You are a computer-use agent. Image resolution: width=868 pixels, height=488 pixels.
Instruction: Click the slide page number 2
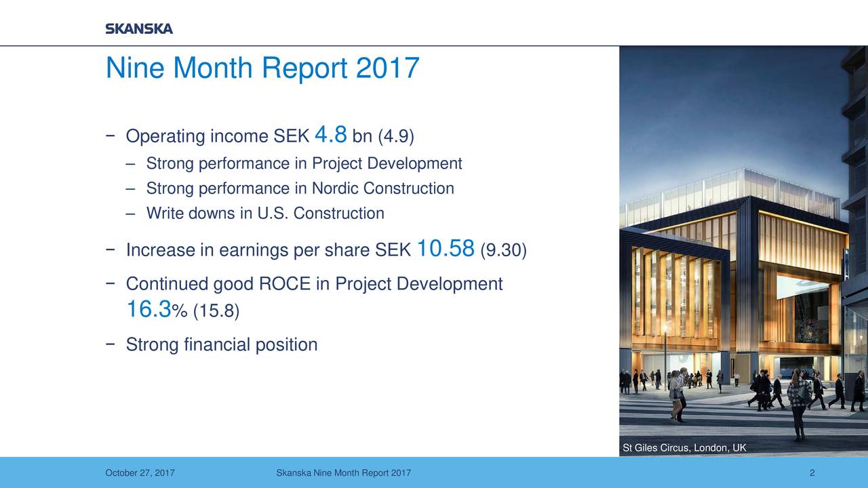812,473
